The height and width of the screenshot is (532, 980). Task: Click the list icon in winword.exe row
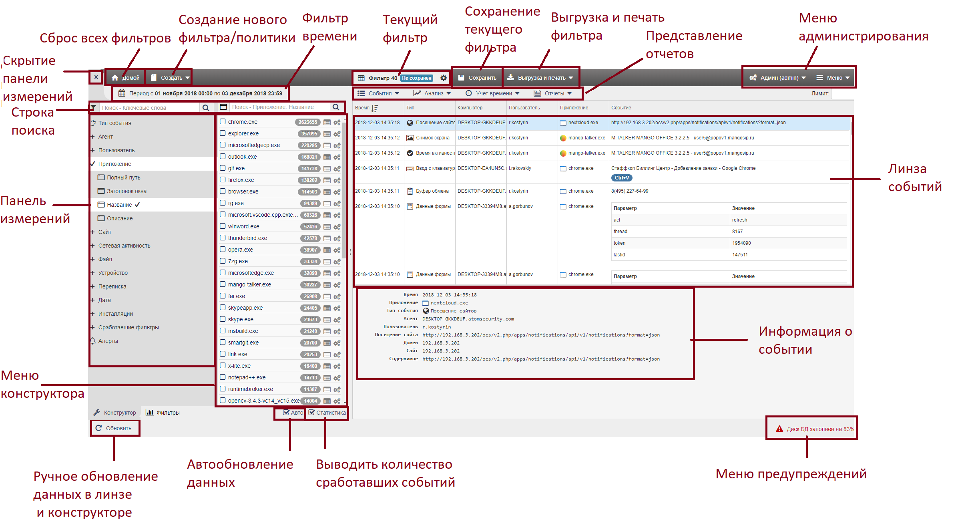pos(327,227)
